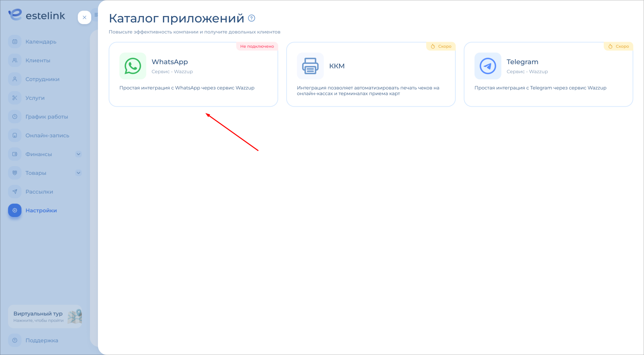The width and height of the screenshot is (644, 355).
Task: Click the Онлайн-запись icon
Action: [15, 135]
